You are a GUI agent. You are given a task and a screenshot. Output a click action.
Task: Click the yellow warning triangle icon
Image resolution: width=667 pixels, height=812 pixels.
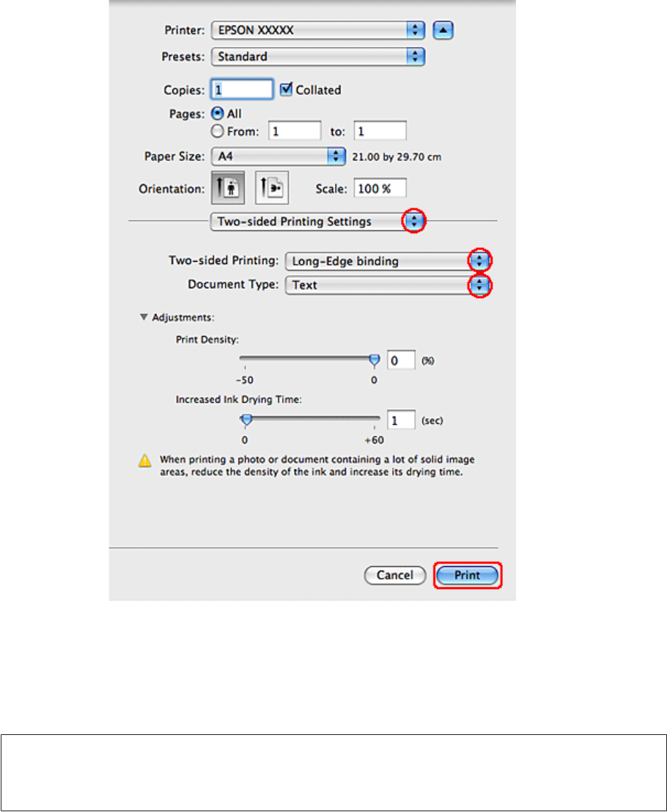[x=145, y=461]
